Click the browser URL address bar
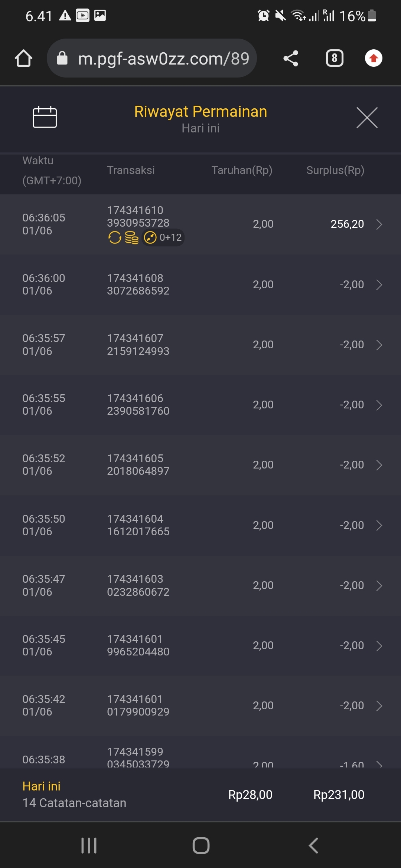Image resolution: width=401 pixels, height=868 pixels. pyautogui.click(x=152, y=58)
